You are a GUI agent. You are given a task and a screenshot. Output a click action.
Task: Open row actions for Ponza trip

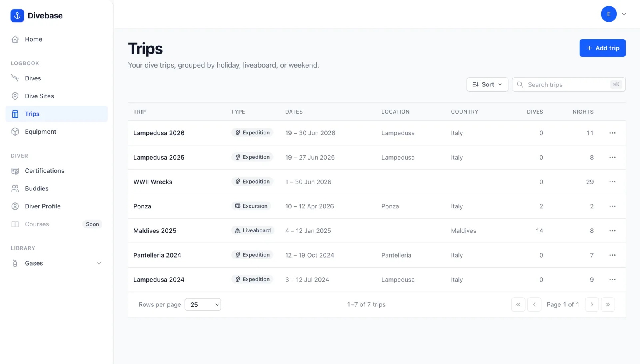point(612,206)
